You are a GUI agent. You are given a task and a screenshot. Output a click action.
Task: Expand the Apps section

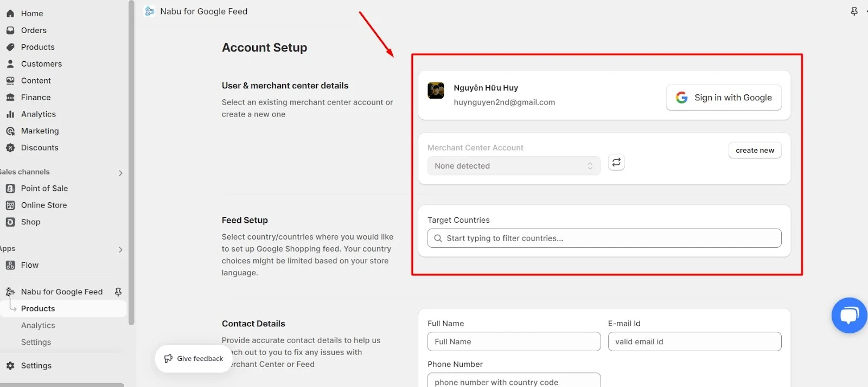(x=120, y=250)
